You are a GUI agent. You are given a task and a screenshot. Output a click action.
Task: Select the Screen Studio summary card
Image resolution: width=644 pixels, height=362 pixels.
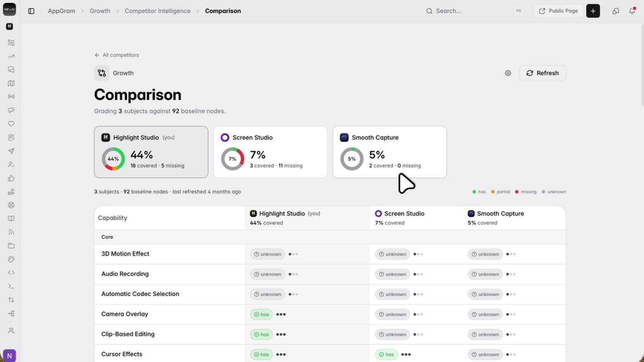[270, 152]
